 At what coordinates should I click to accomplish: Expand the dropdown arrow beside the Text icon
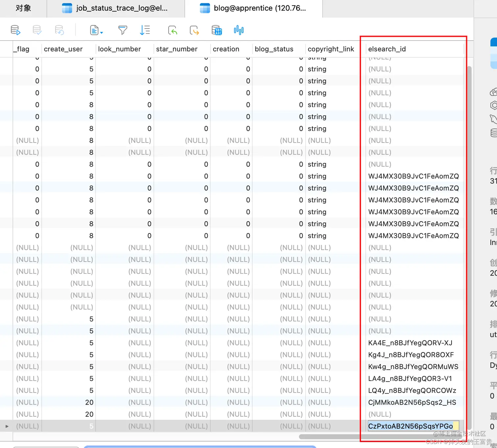click(x=102, y=33)
